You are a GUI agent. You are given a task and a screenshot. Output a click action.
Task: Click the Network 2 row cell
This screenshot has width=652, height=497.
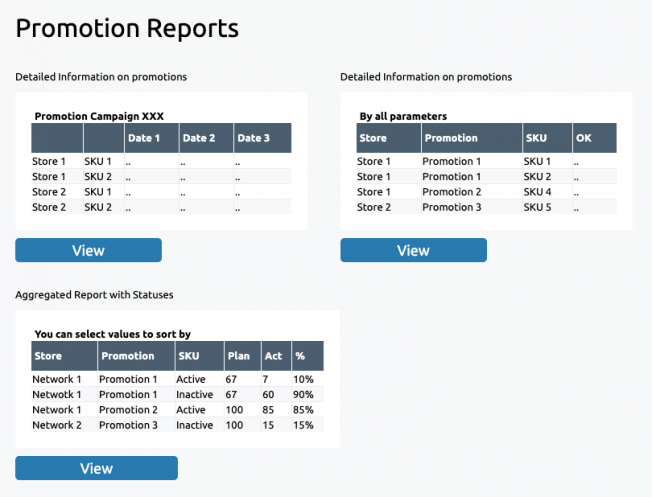click(x=57, y=425)
